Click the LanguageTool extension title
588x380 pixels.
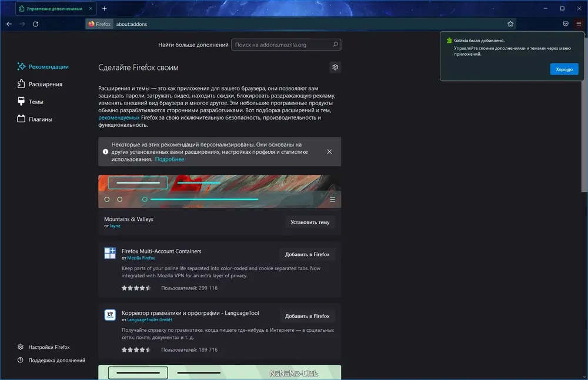[190, 313]
